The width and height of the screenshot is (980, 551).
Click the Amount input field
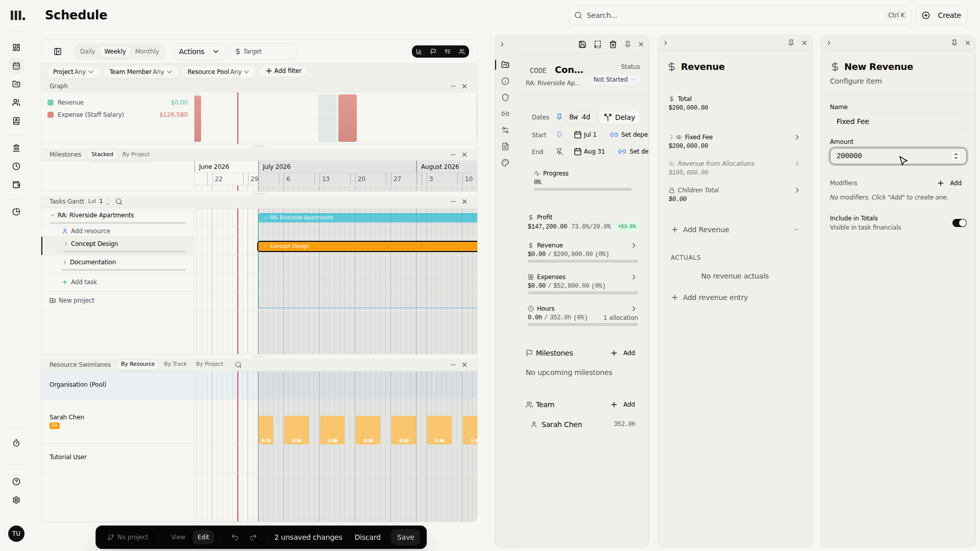pyautogui.click(x=898, y=156)
